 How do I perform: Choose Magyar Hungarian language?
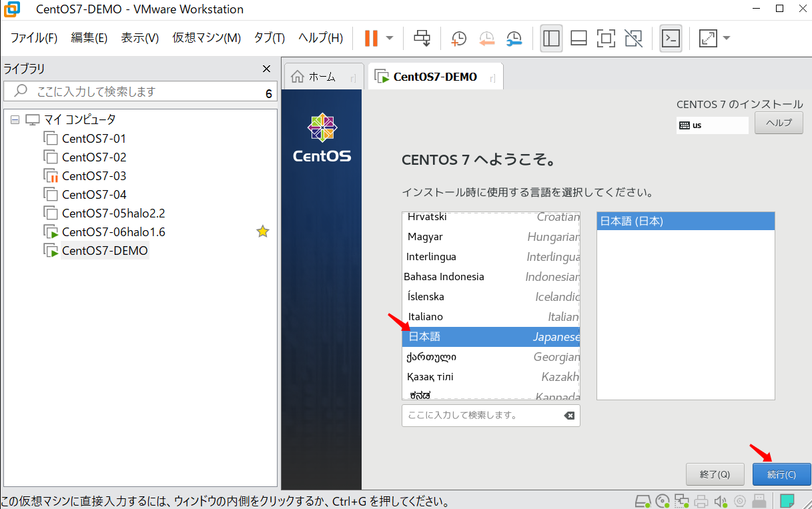(x=491, y=237)
